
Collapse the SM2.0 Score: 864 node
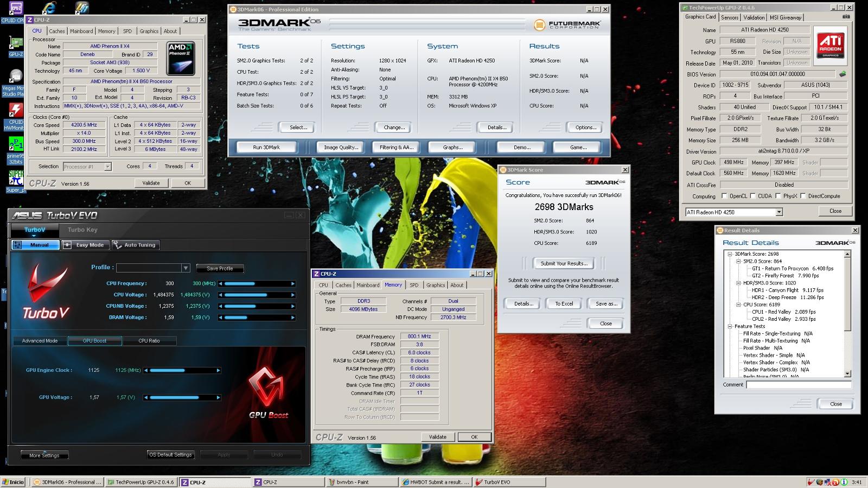click(x=738, y=261)
